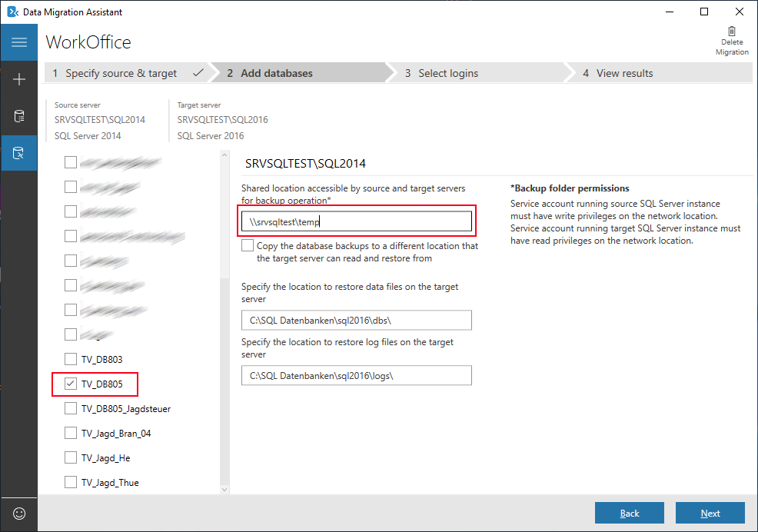Screen dimensions: 758x532
Task: Select the Migrations icon in sidebar
Action: point(19,153)
